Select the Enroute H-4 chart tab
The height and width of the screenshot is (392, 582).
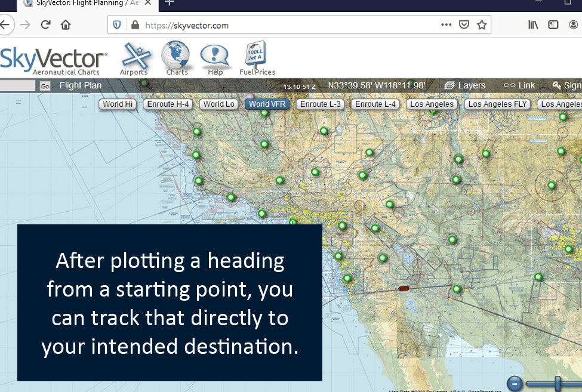click(x=168, y=104)
